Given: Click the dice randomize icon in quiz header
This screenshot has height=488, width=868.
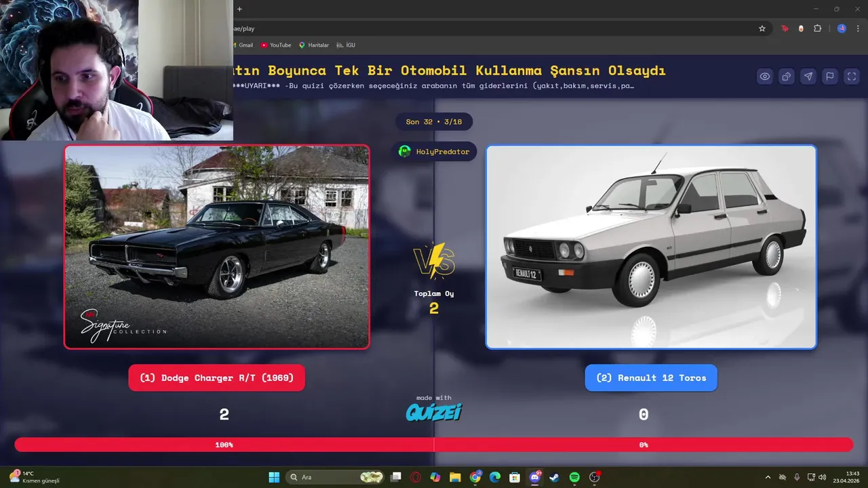Looking at the screenshot, I should click(x=787, y=77).
